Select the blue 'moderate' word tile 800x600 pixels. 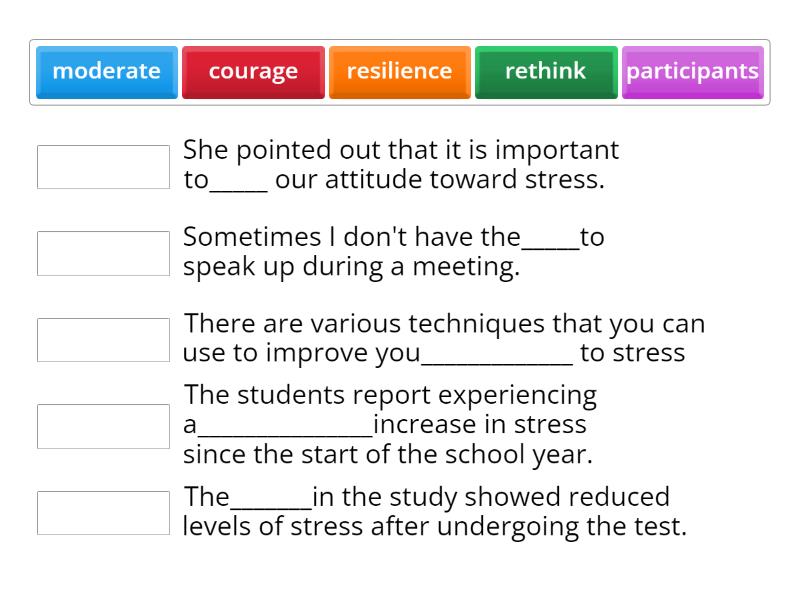click(107, 72)
